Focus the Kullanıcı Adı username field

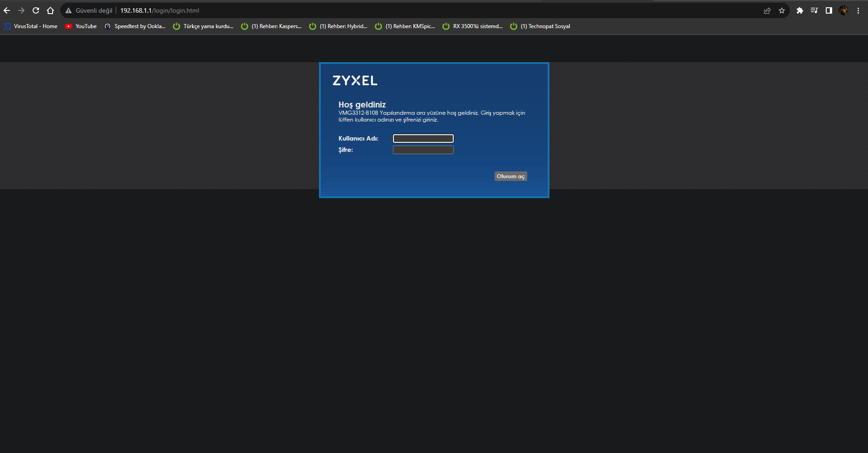point(423,138)
